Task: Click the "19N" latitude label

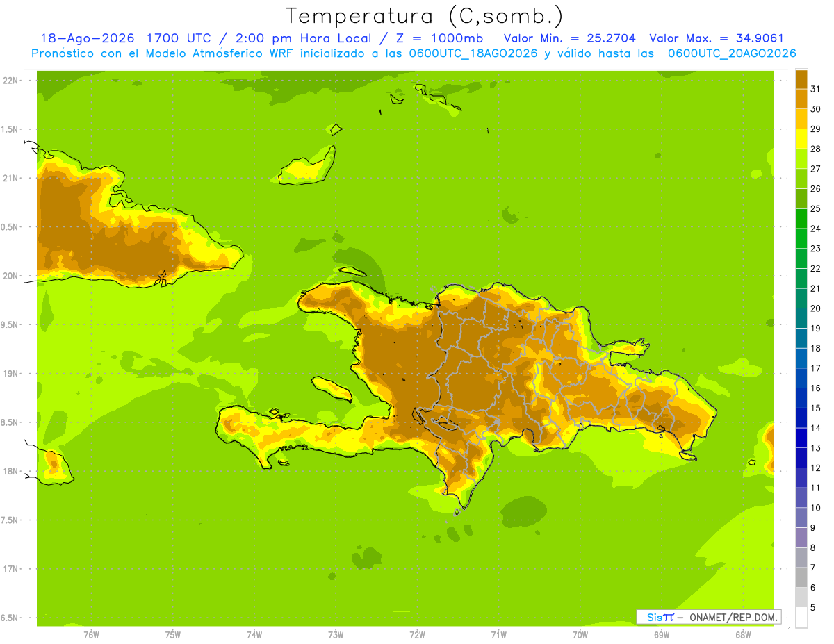Action: [12, 374]
